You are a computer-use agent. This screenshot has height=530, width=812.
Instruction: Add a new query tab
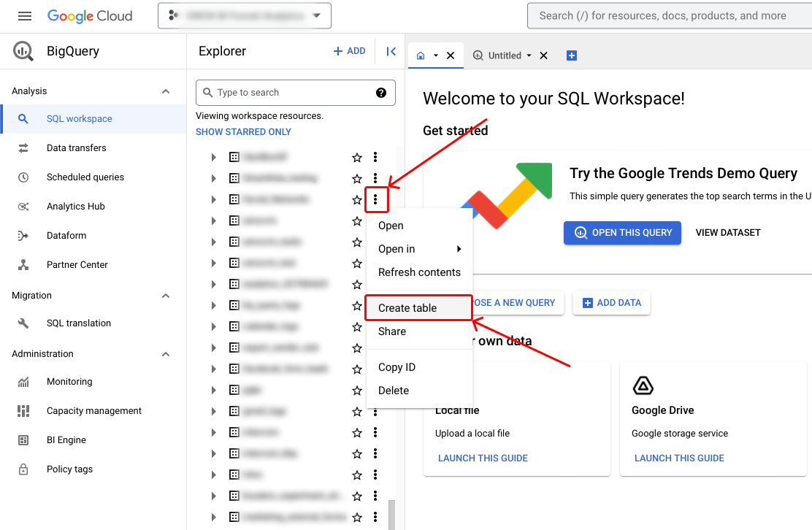pos(572,55)
